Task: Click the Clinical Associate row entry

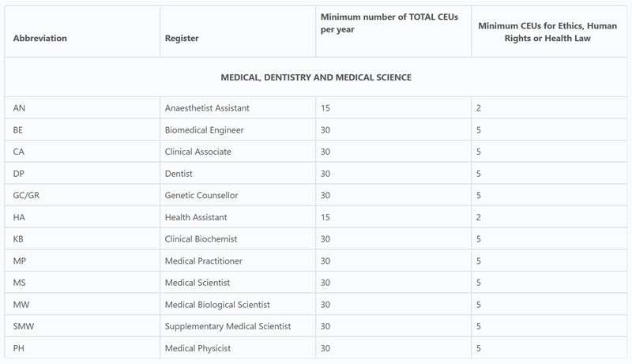Action: [x=197, y=152]
